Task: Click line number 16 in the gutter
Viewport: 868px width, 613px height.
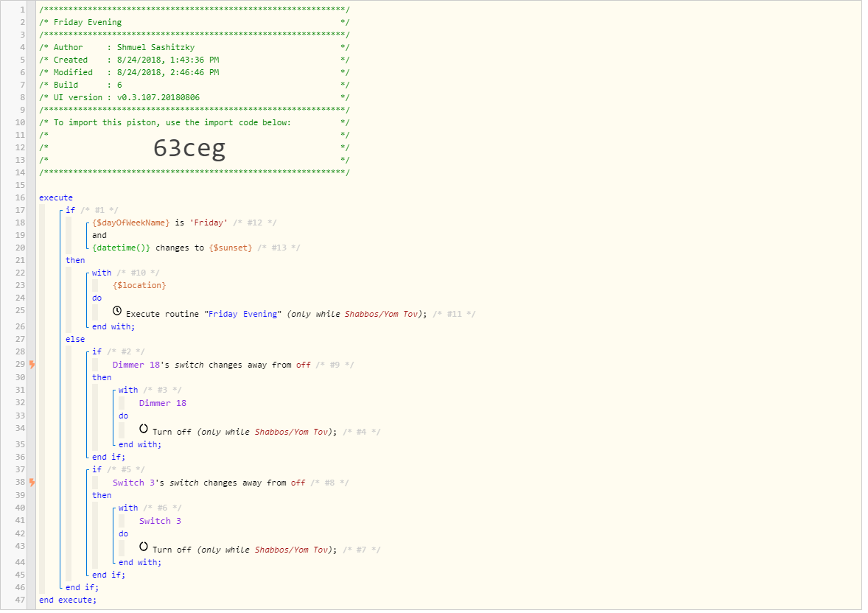Action: [21, 197]
